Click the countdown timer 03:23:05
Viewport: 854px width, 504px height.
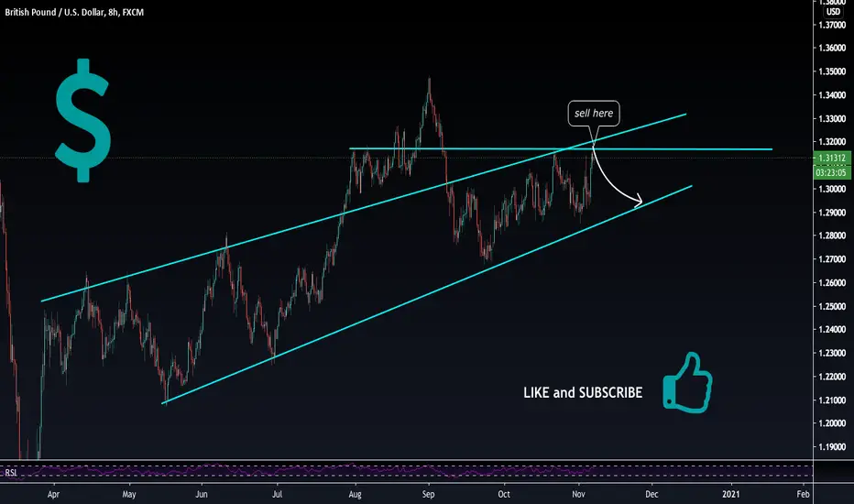(832, 172)
